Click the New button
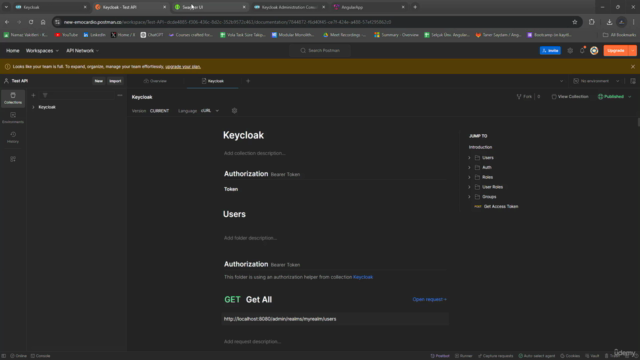The image size is (640, 360). (x=98, y=81)
